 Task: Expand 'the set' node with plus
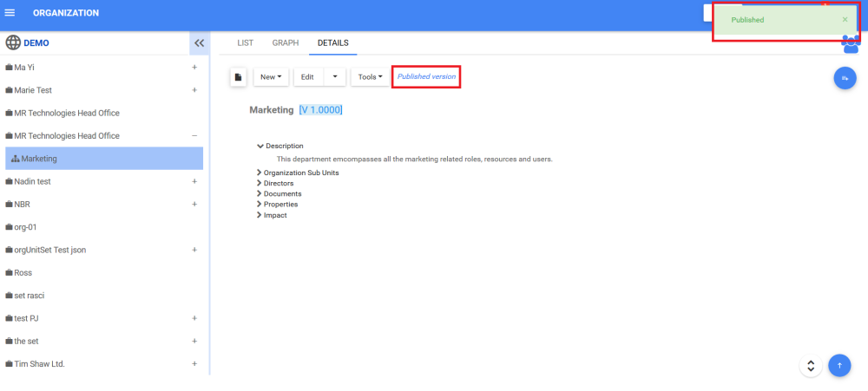pos(194,342)
